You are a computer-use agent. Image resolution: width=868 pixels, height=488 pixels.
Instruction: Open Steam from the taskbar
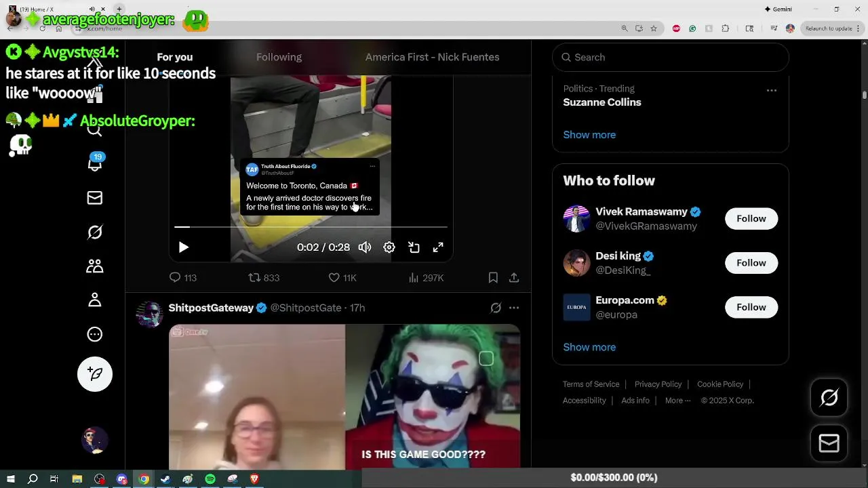[165, 479]
